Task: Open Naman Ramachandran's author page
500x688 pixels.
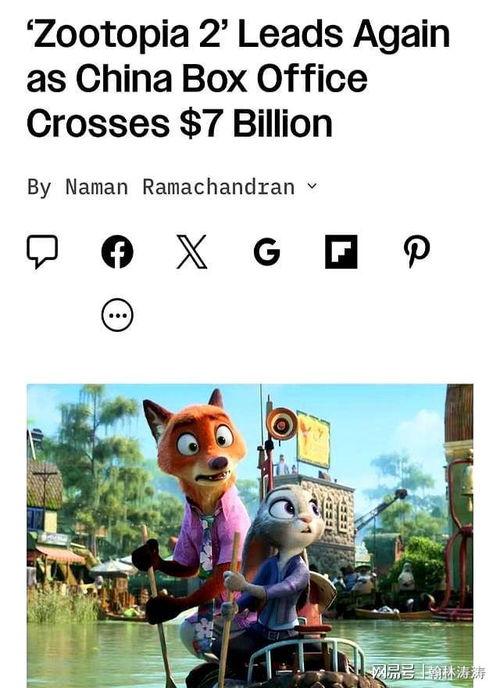Action: 180,187
